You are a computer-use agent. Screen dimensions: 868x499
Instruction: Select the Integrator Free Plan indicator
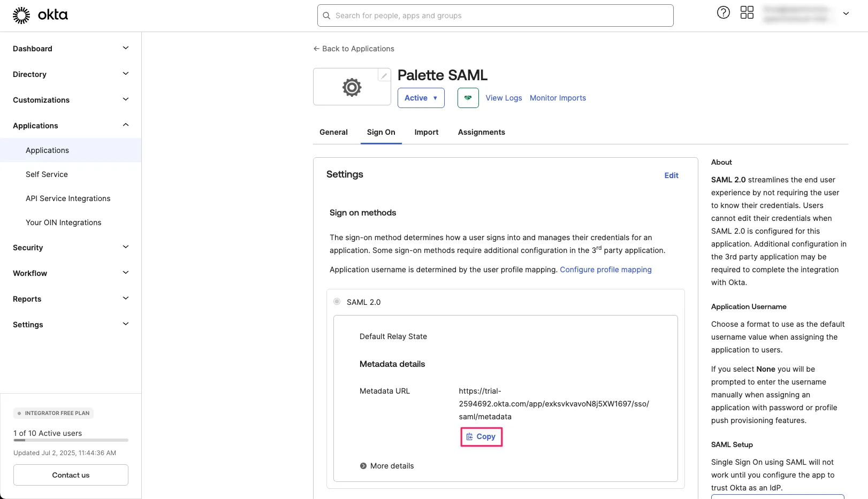point(53,413)
